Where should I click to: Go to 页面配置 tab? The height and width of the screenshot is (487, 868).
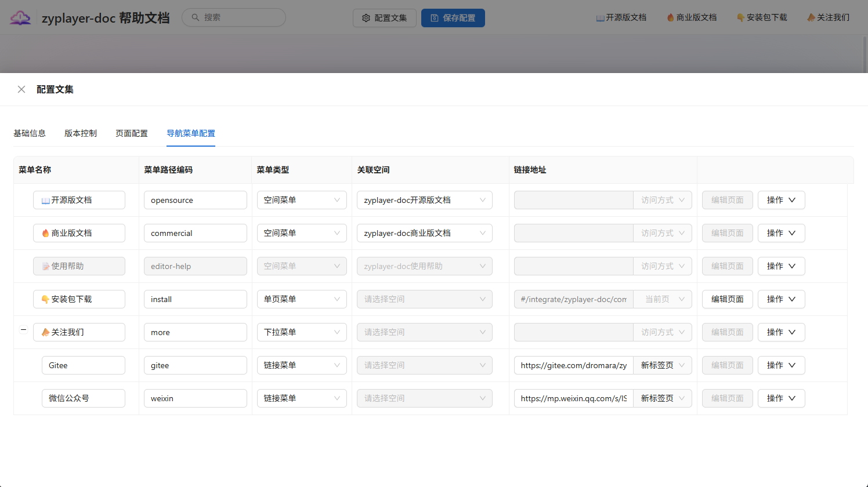click(132, 133)
